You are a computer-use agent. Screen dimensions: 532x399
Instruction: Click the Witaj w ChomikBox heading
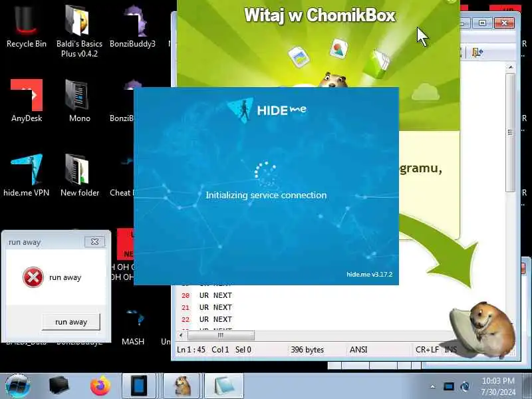pos(320,15)
